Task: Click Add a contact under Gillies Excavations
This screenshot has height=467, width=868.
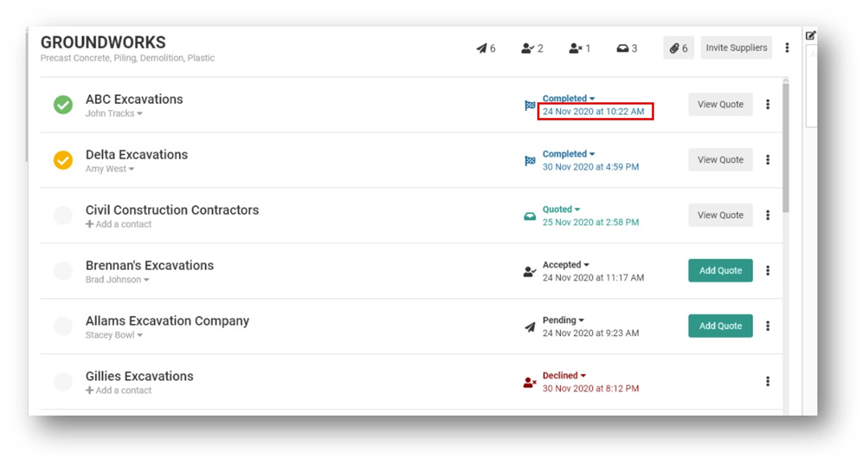Action: point(119,391)
